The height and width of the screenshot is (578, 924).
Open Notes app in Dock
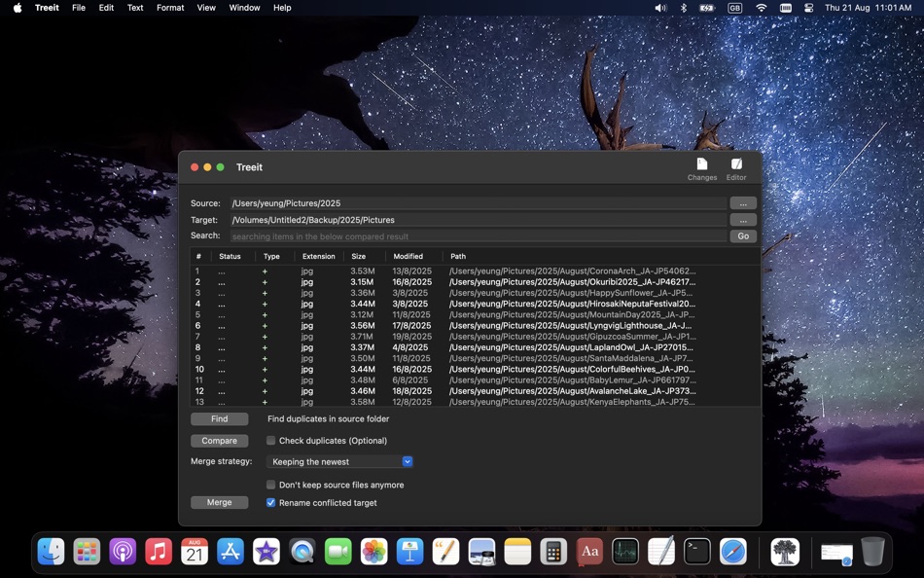coord(517,552)
